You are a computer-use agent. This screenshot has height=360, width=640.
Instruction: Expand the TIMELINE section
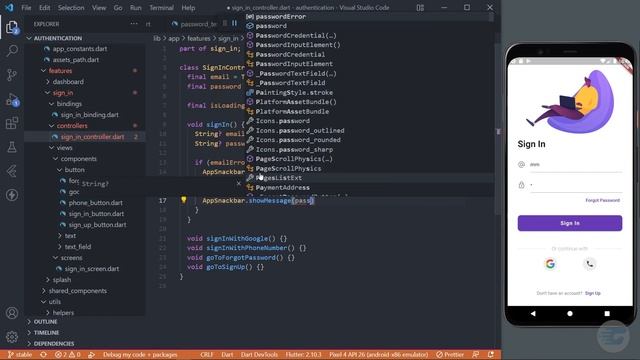coord(46,333)
